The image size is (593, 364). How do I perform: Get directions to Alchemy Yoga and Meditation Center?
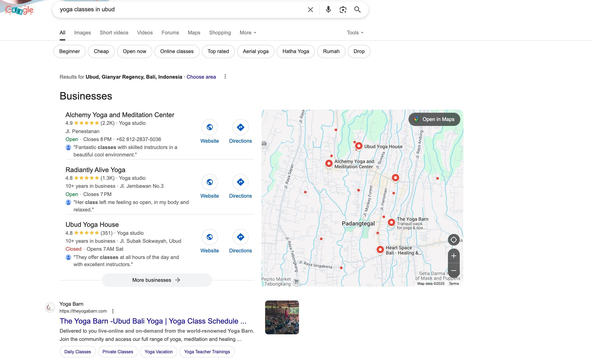point(241,127)
